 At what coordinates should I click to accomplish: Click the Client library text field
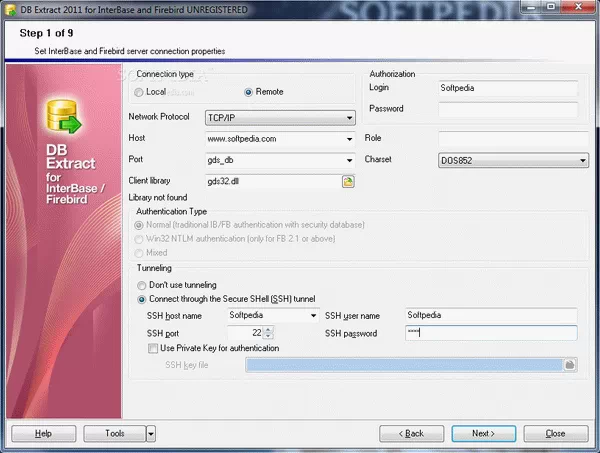click(273, 181)
